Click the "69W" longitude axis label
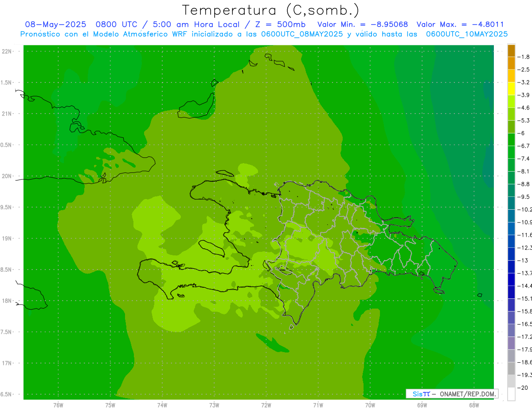Viewport: 532px width, 411px height. (422, 405)
